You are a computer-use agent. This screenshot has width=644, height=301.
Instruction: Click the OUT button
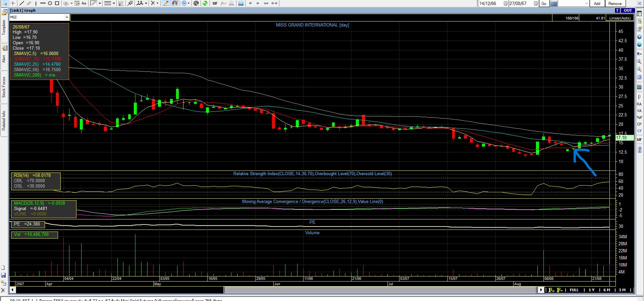(x=628, y=10)
